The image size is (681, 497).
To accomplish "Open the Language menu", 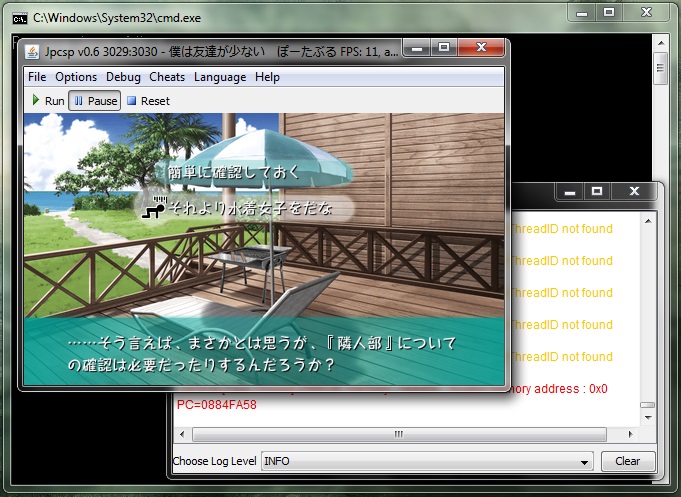I will click(220, 77).
